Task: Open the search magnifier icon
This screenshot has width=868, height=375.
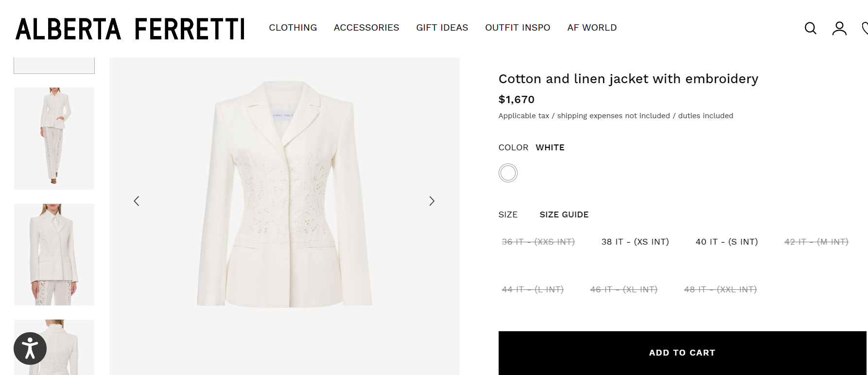Action: 810,28
